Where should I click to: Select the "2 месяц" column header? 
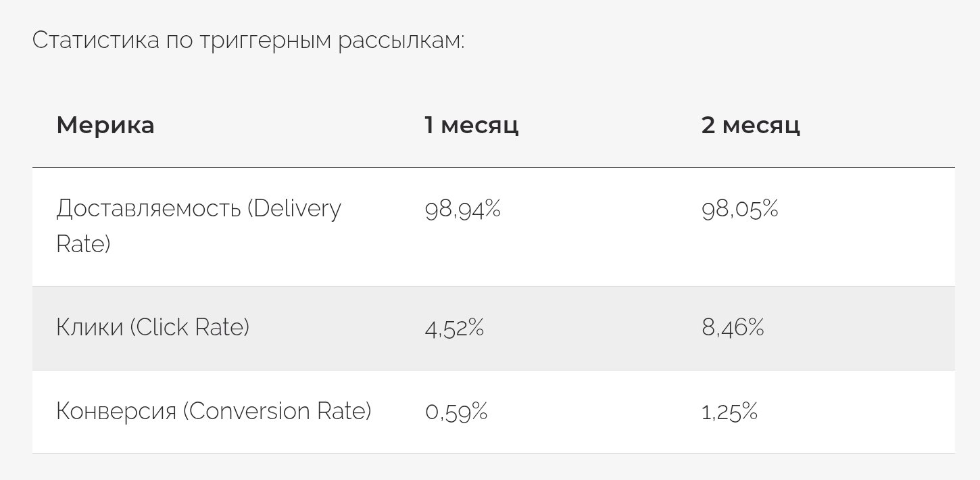click(x=751, y=126)
